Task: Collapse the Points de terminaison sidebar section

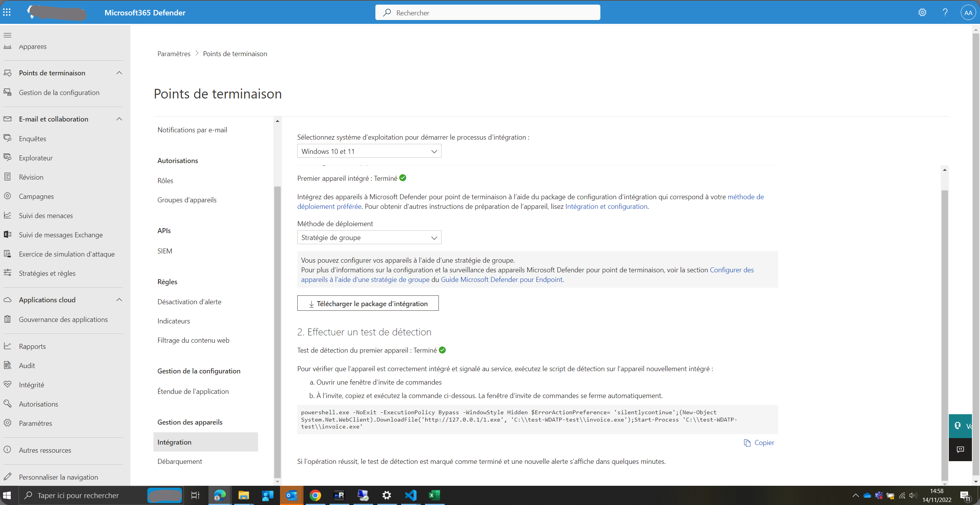Action: click(x=119, y=73)
